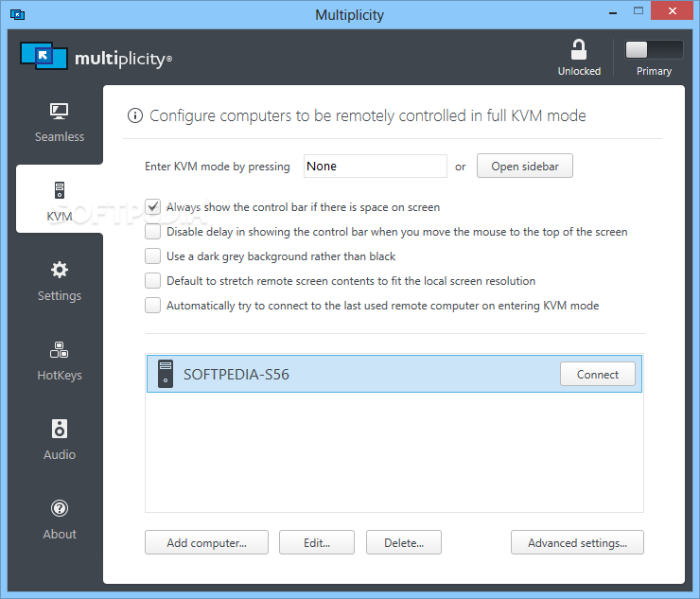Viewport: 700px width, 599px height.
Task: Click the Primary label text
Action: 654,71
